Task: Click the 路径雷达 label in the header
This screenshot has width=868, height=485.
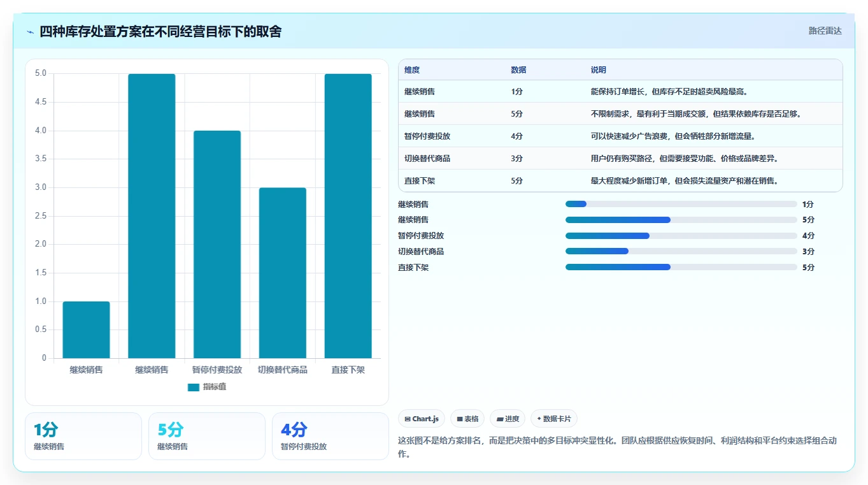Action: point(825,31)
